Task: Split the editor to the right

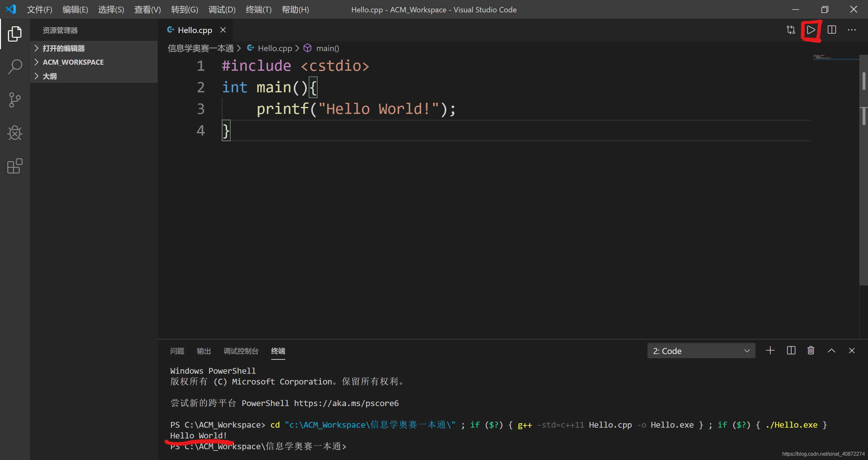Action: [x=832, y=30]
